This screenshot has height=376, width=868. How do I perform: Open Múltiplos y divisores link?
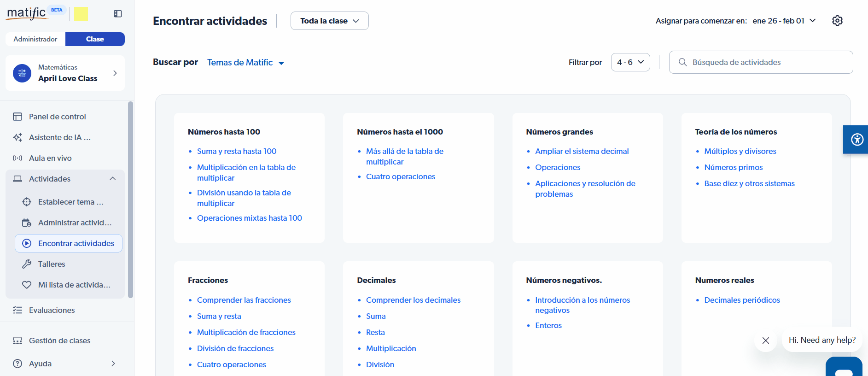click(x=740, y=151)
